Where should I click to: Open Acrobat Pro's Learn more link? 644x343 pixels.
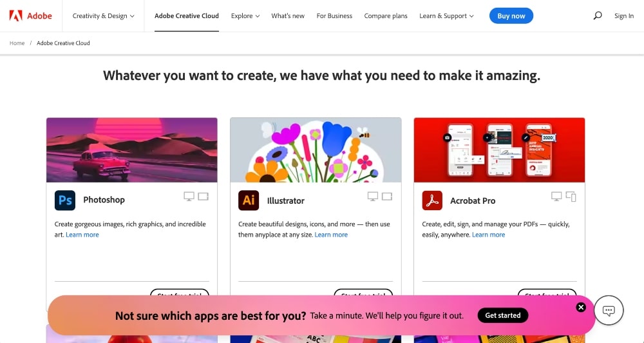coord(488,235)
